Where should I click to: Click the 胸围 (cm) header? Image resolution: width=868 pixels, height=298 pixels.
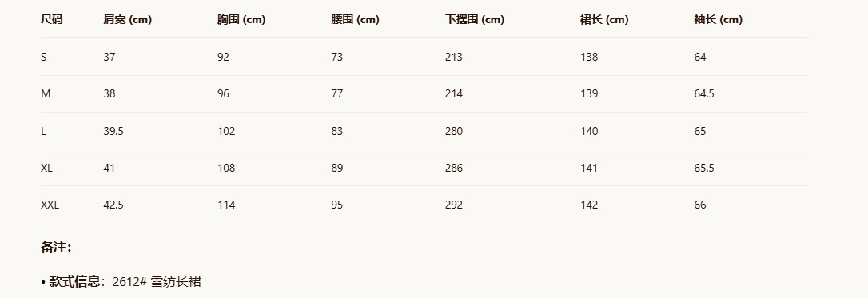pyautogui.click(x=241, y=20)
